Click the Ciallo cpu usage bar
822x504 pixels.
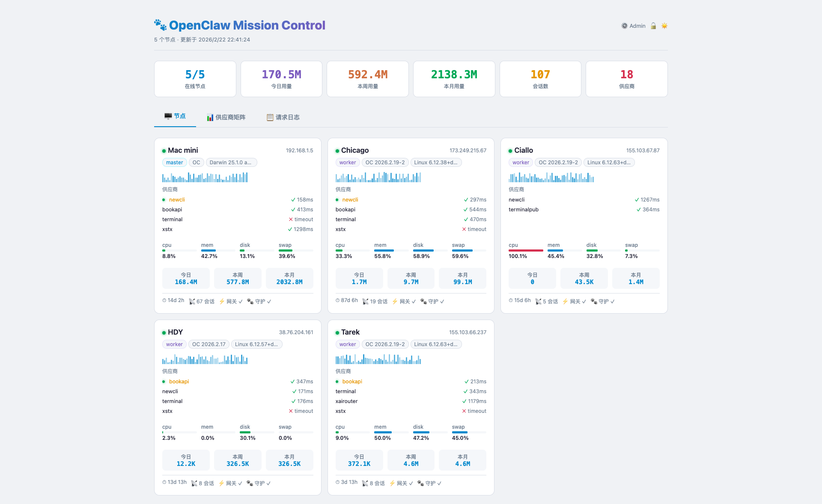coord(526,250)
